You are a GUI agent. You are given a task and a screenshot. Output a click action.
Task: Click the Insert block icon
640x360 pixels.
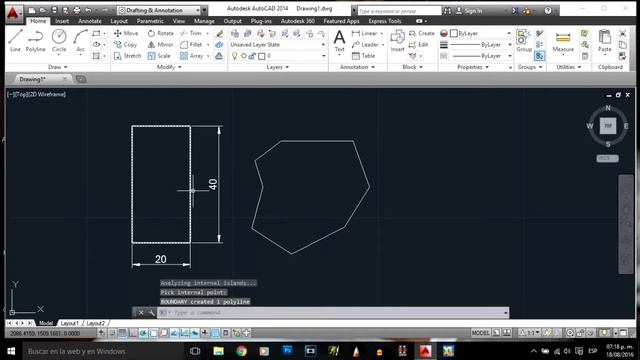point(397,41)
